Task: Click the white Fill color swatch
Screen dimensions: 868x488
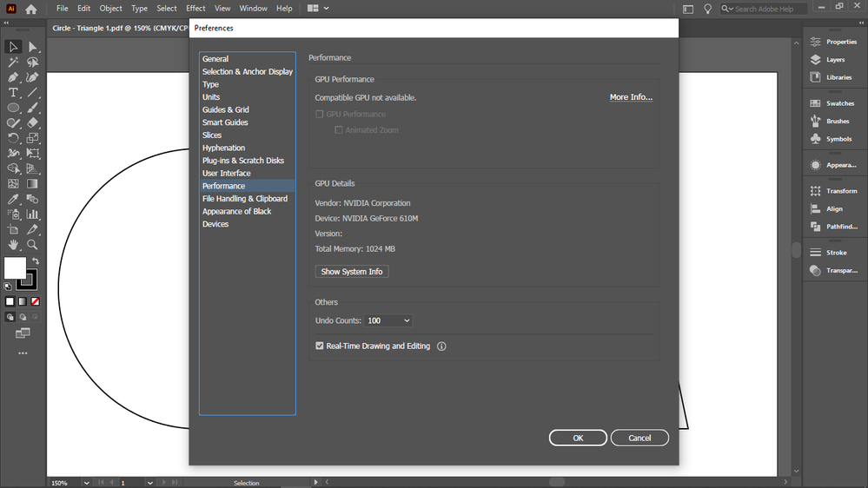Action: pos(13,267)
